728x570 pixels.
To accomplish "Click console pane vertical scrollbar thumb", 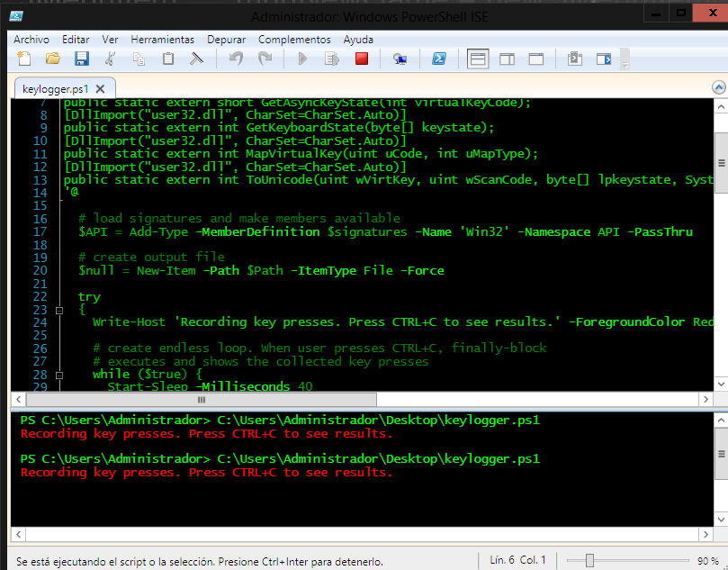I will click(721, 454).
